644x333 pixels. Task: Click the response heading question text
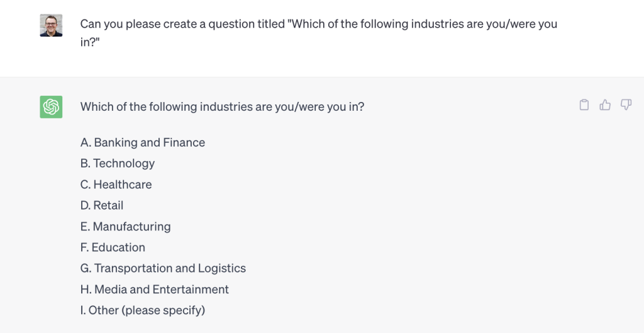tap(222, 107)
